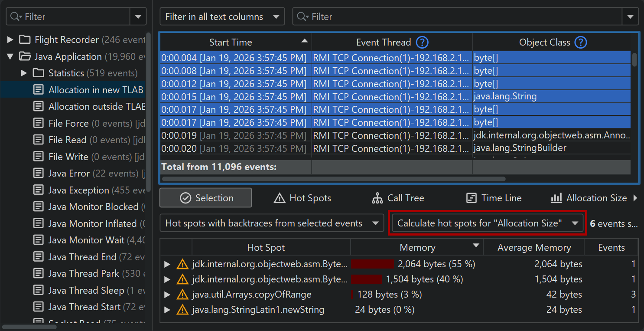
Task: Sort the table by Start Time column
Action: [x=231, y=42]
